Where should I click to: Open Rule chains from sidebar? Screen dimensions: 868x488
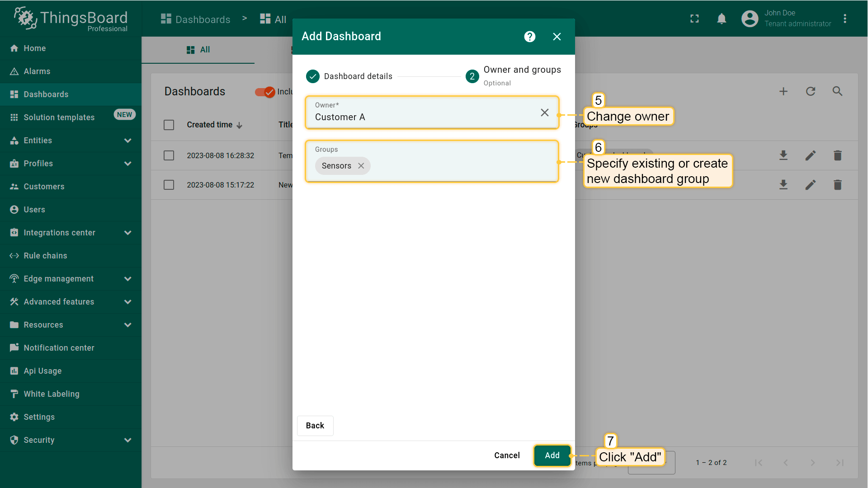[45, 256]
